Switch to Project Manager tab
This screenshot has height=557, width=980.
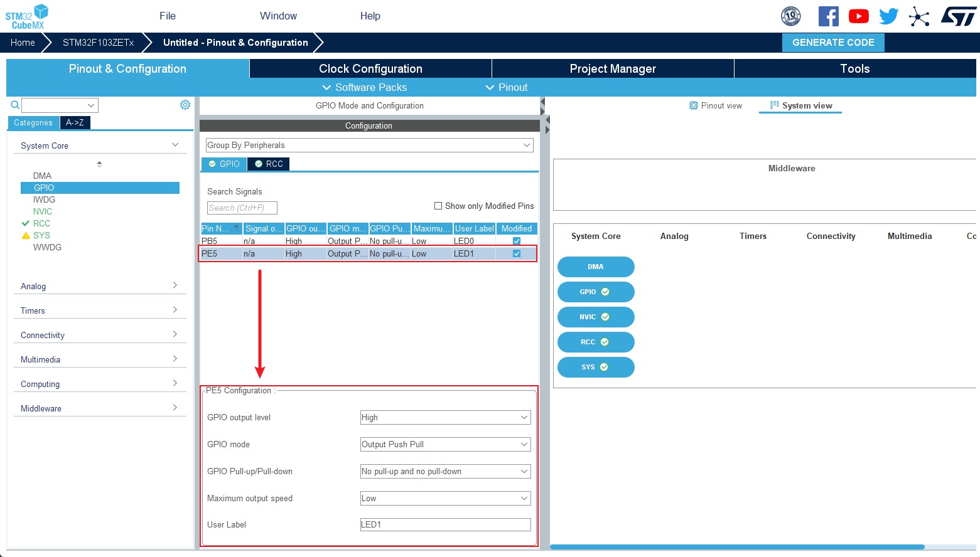[613, 68]
